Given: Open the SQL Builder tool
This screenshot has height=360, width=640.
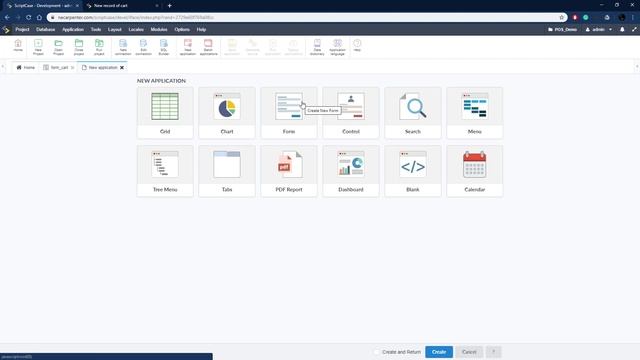Looking at the screenshot, I should [164, 47].
